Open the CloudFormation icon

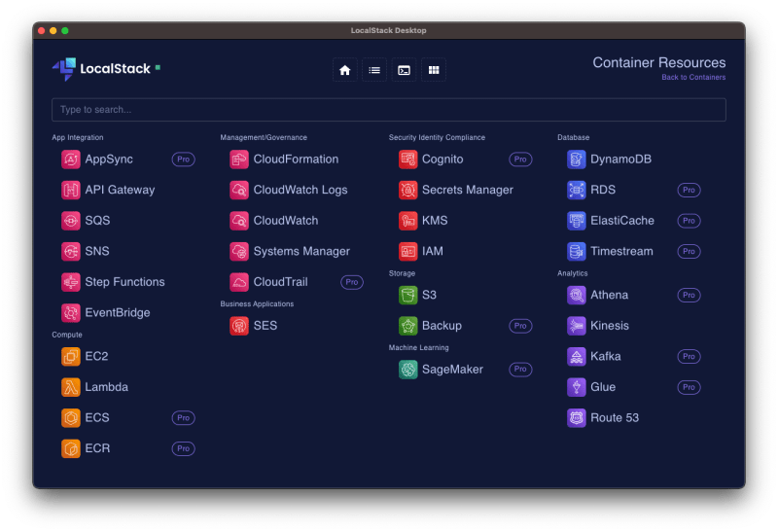pos(239,160)
